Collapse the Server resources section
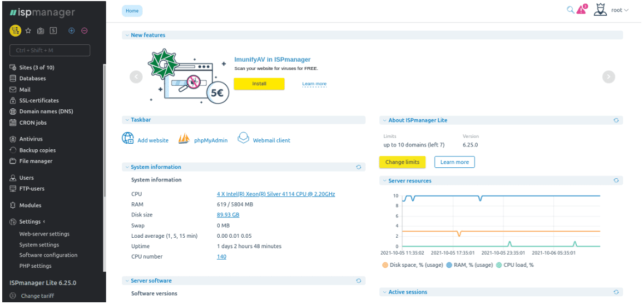This screenshot has width=644, height=305. pyautogui.click(x=385, y=180)
